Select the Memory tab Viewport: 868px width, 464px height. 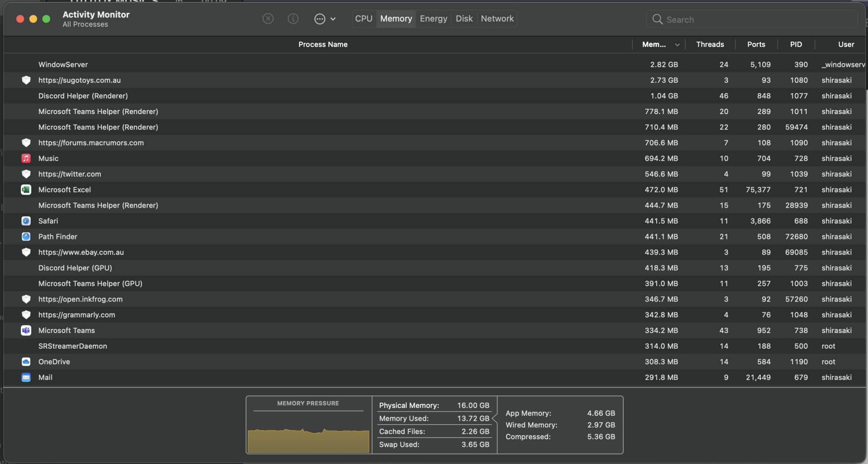click(x=396, y=19)
